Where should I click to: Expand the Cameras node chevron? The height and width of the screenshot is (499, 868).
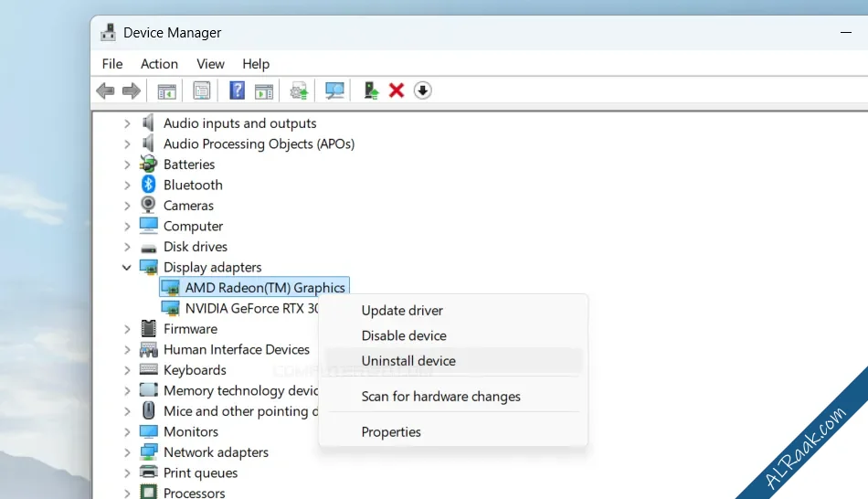pos(127,206)
